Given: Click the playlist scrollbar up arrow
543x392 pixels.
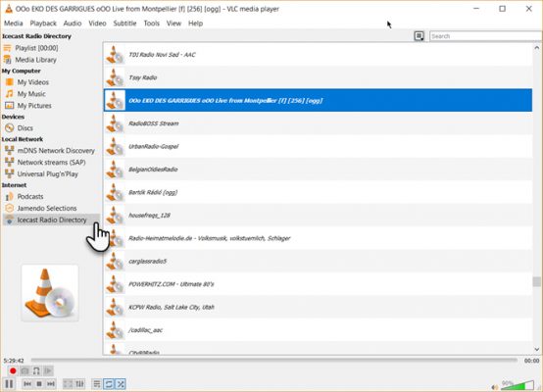Looking at the screenshot, I should (x=537, y=48).
